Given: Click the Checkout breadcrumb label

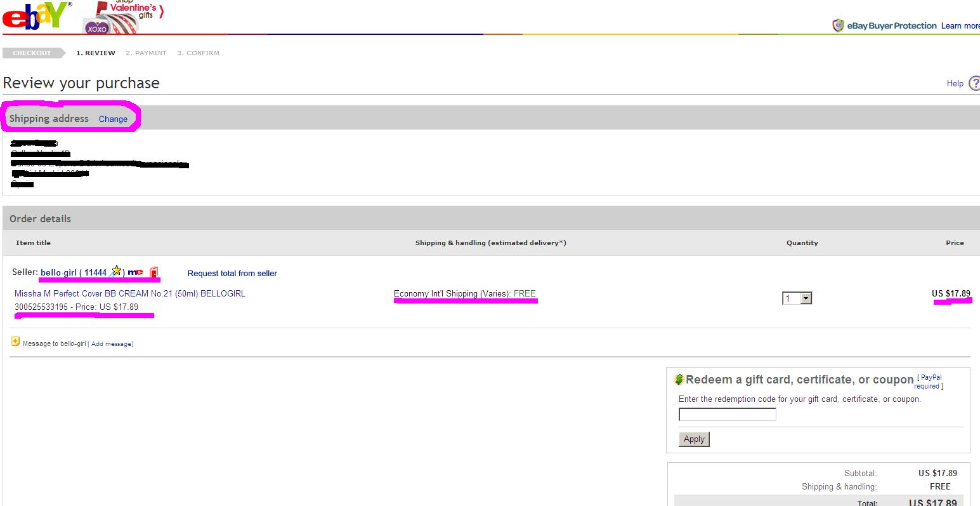Looking at the screenshot, I should [x=32, y=53].
